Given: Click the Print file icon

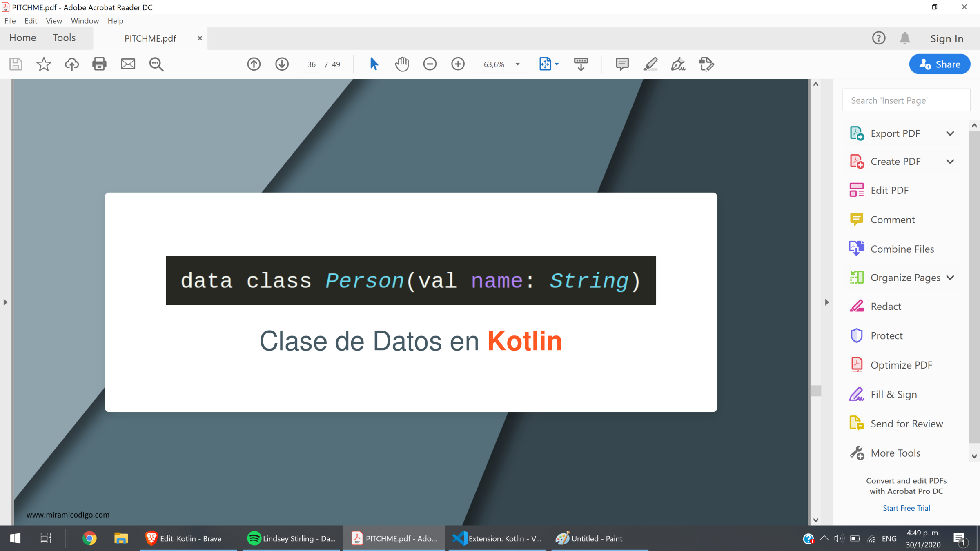Looking at the screenshot, I should (x=99, y=64).
